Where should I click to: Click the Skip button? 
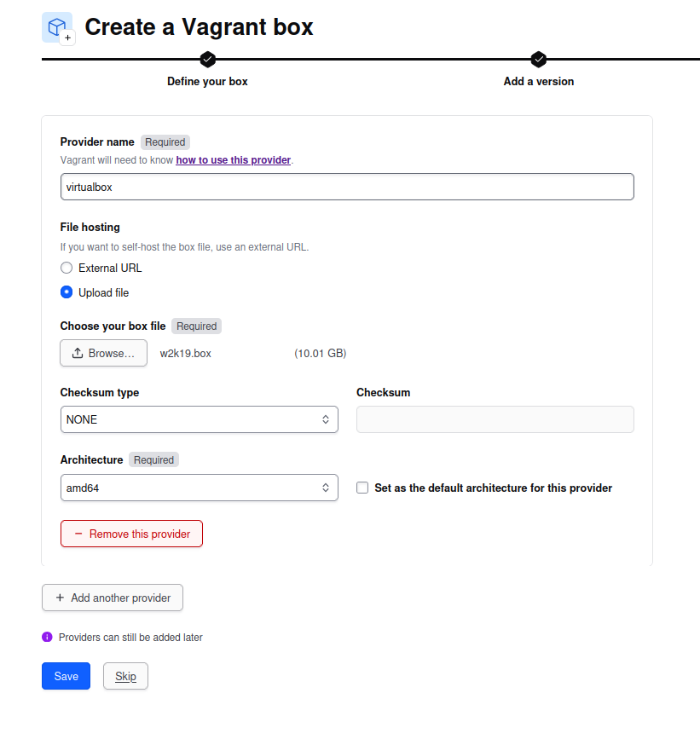[x=125, y=676]
